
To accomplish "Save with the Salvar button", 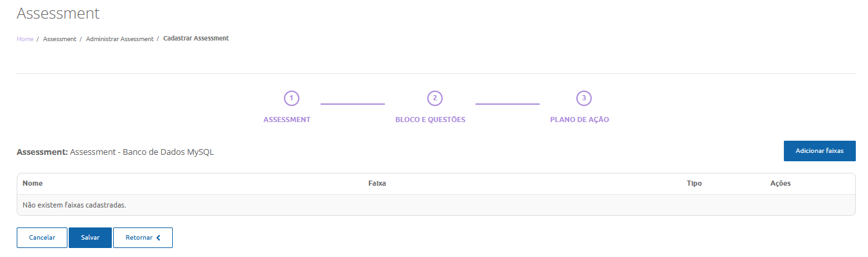I will 90,238.
